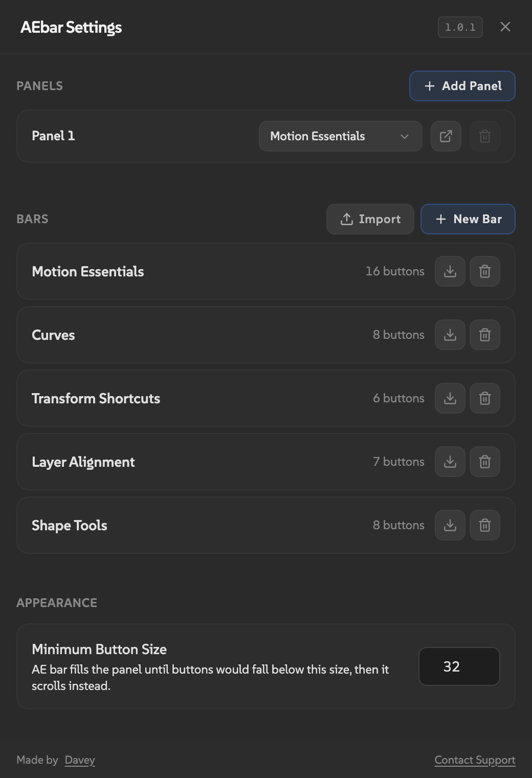Export the Motion Essentials bar
This screenshot has height=778, width=532.
point(449,271)
